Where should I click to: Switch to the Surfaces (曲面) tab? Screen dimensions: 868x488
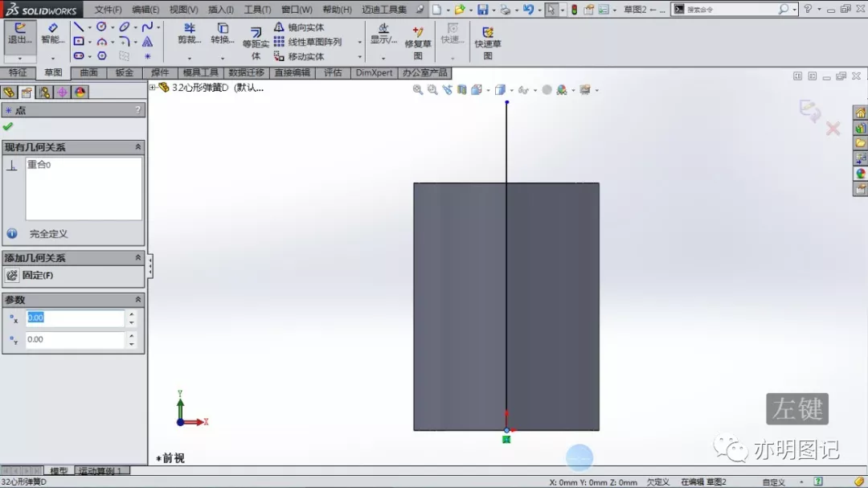[88, 72]
